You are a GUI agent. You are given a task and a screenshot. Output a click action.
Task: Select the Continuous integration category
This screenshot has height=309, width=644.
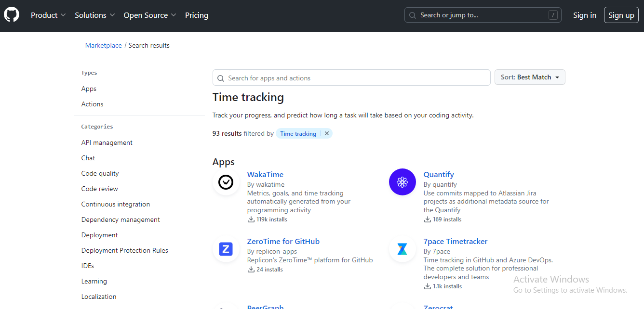click(116, 204)
